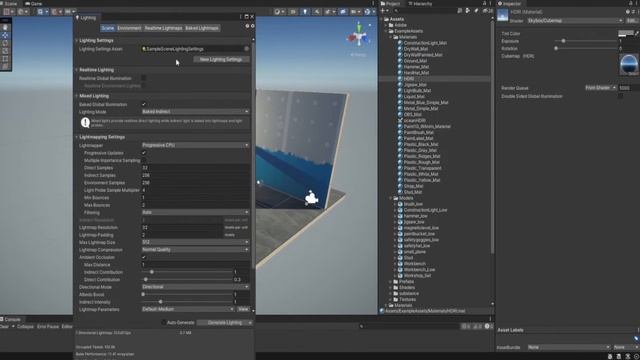640x360 pixels.
Task: Click the Tint Color eyedropper icon
Action: (x=637, y=34)
